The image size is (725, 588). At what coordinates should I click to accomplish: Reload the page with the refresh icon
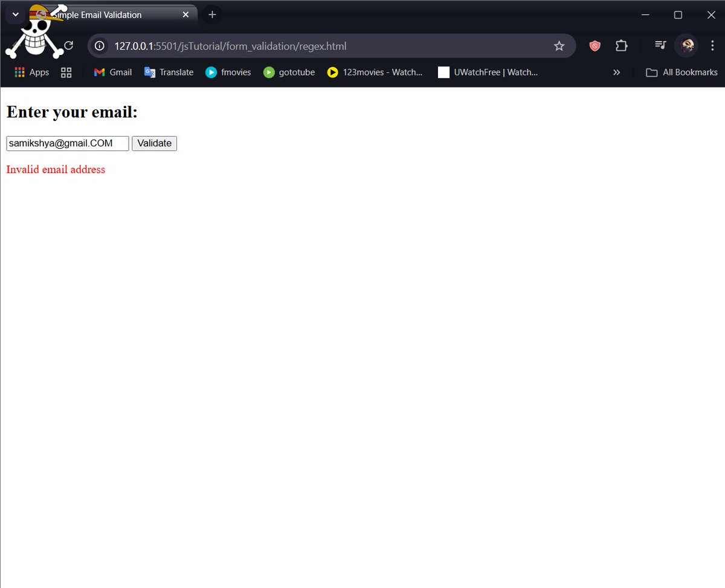(x=68, y=46)
